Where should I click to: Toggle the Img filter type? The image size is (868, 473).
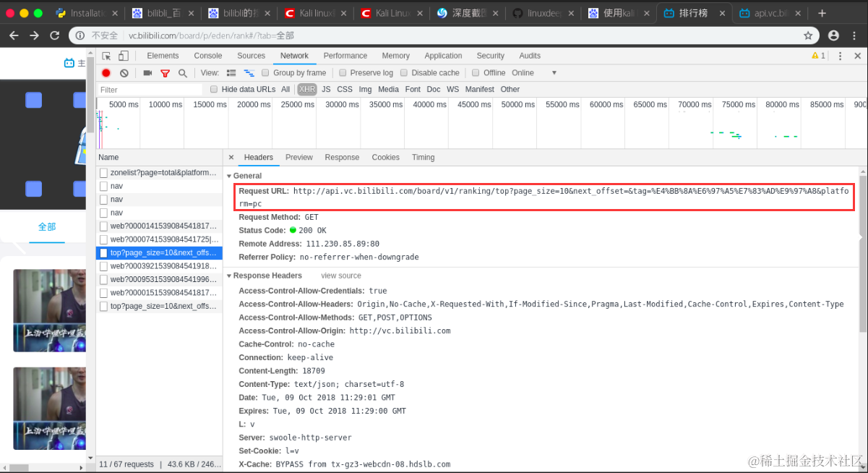click(365, 90)
